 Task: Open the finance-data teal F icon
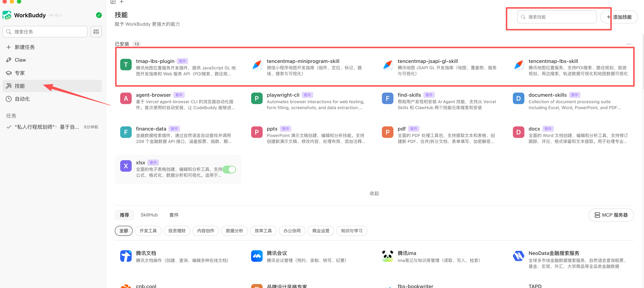tap(126, 132)
